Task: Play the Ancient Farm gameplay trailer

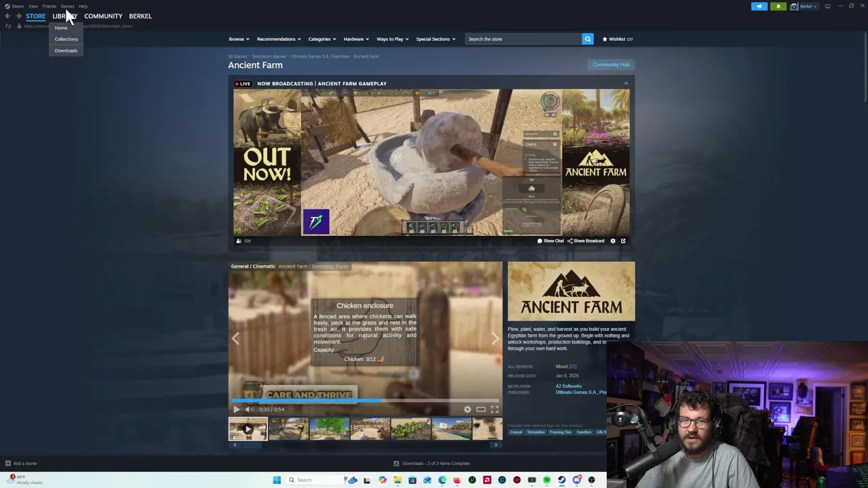Action: pyautogui.click(x=236, y=409)
